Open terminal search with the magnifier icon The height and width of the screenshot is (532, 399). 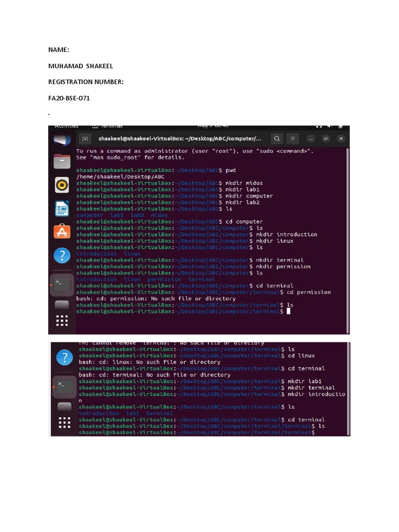click(x=277, y=138)
